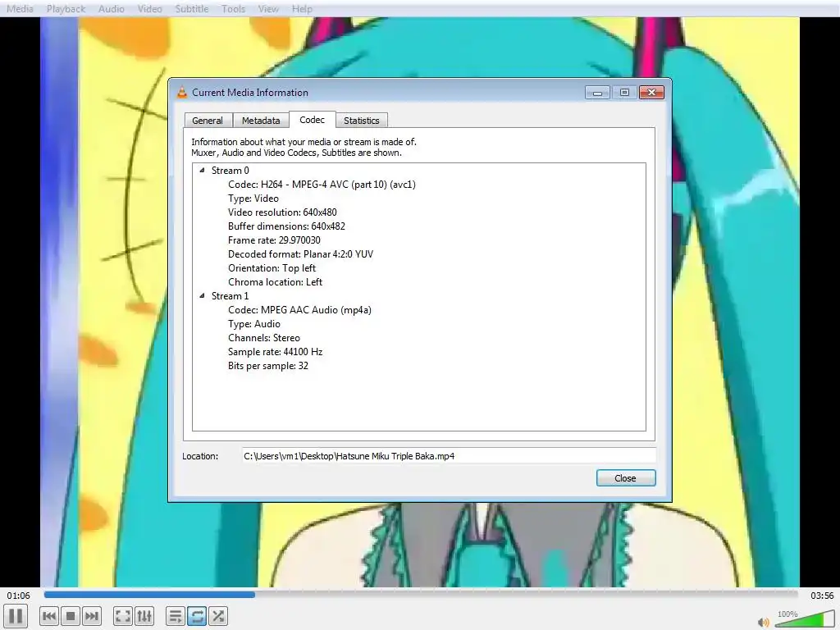Select Buffer dimensions 640x482 row

(x=286, y=226)
